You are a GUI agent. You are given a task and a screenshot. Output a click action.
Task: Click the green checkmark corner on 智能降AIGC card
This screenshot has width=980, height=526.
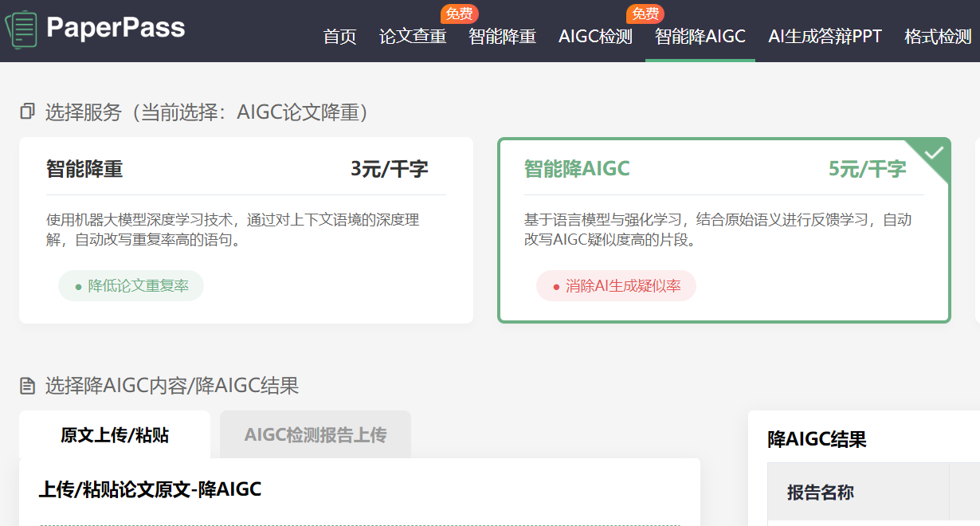click(x=933, y=154)
